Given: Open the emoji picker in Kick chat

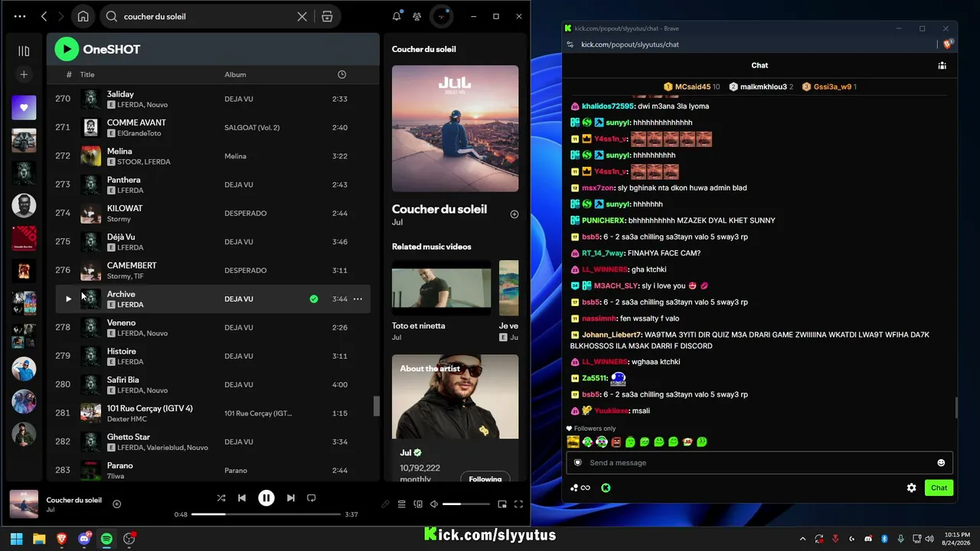Looking at the screenshot, I should [x=941, y=462].
